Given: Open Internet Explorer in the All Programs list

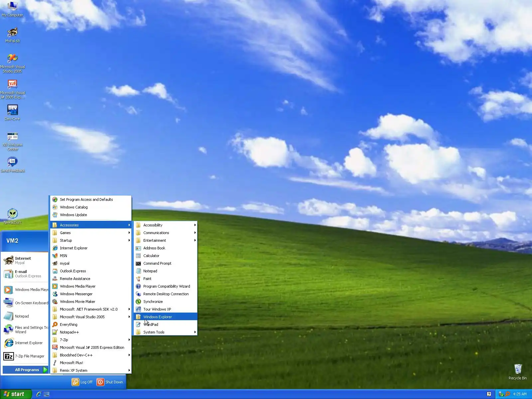Looking at the screenshot, I should tap(90, 248).
